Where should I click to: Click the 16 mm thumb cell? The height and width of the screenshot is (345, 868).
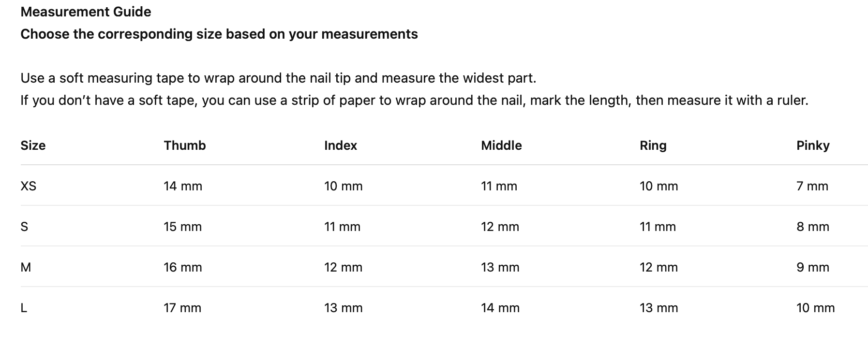182,267
